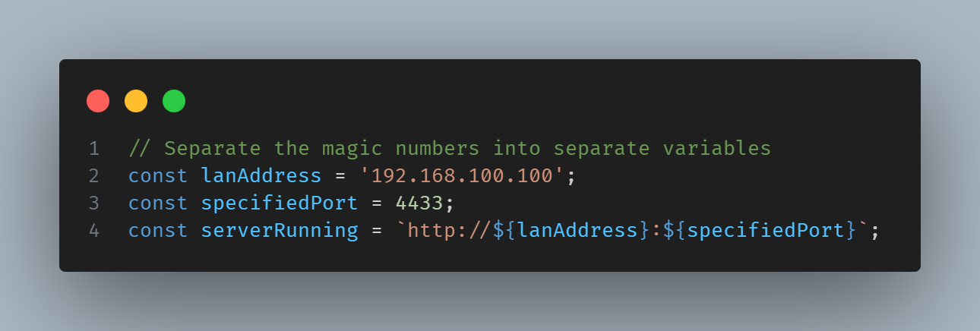Select line number 1 in gutter
The image size is (980, 331).
(x=94, y=148)
